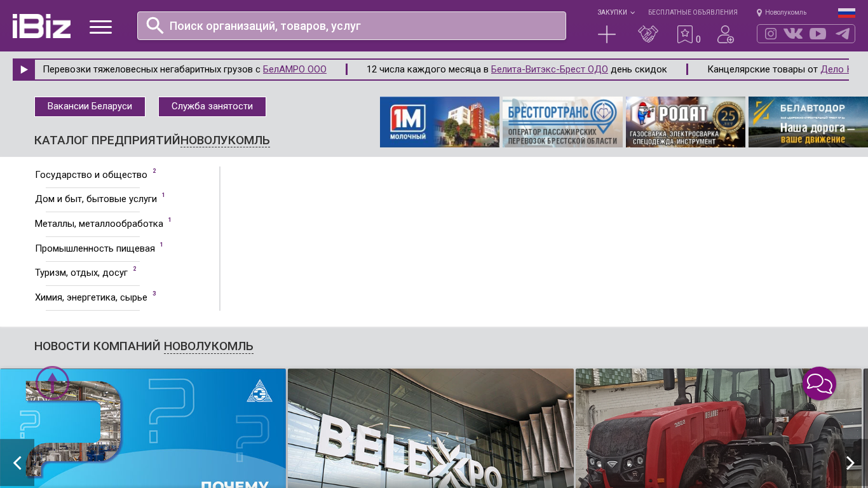Follow the Белита-Витэкс-Брест ОДО link
Image resolution: width=868 pixels, height=488 pixels.
click(x=550, y=69)
